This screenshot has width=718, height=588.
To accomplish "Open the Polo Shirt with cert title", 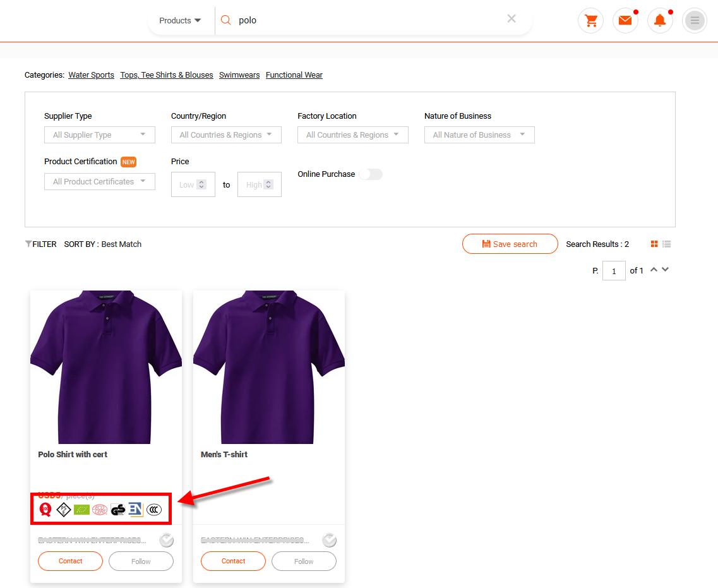I will (x=73, y=454).
